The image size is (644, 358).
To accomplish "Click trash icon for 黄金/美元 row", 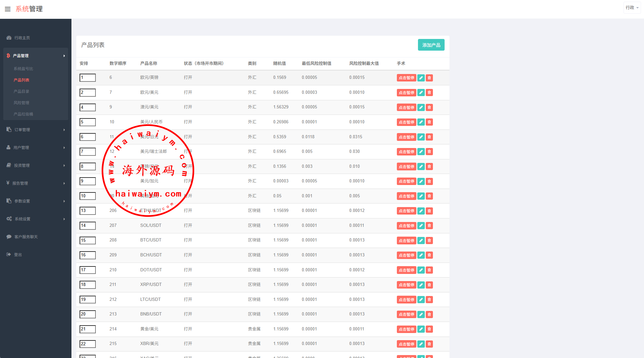I will (429, 329).
